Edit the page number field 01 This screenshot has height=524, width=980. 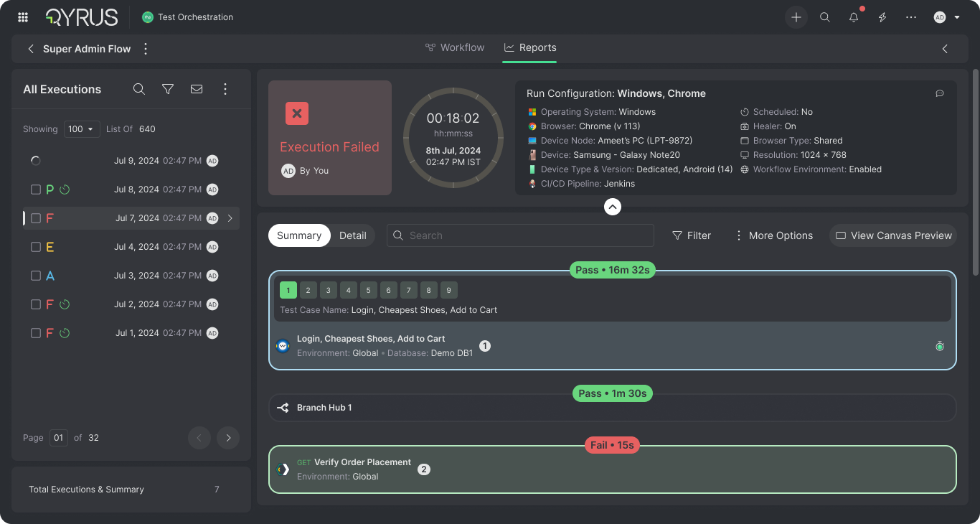(59, 438)
